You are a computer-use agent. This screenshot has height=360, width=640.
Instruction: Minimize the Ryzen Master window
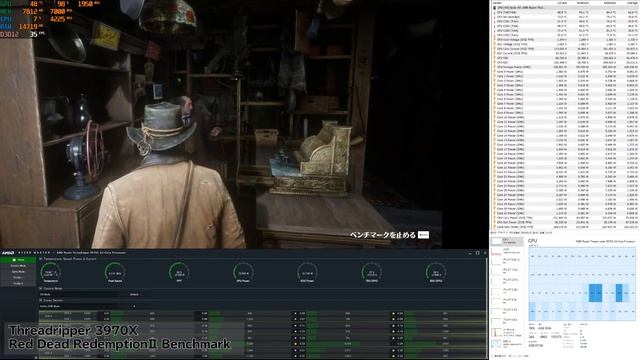point(470,253)
